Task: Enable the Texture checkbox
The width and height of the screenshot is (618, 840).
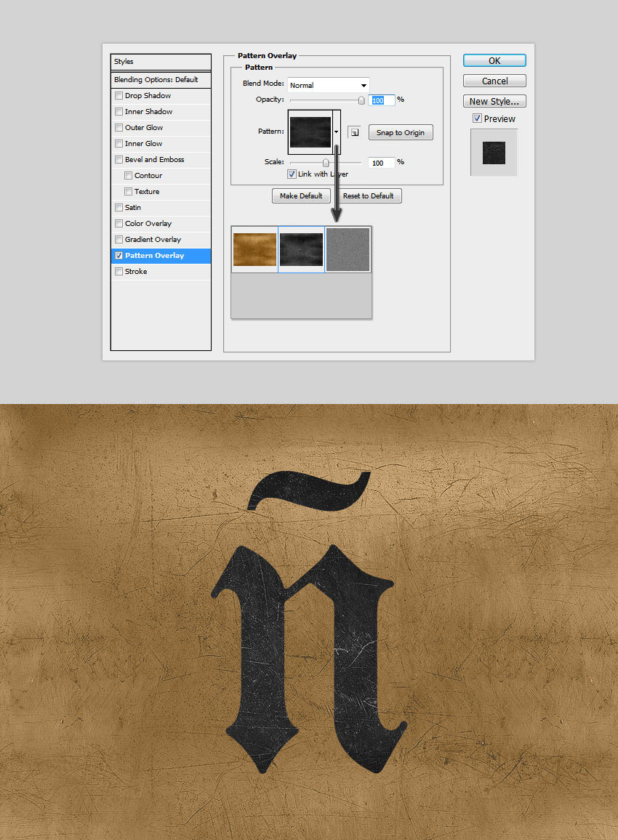Action: [x=128, y=192]
